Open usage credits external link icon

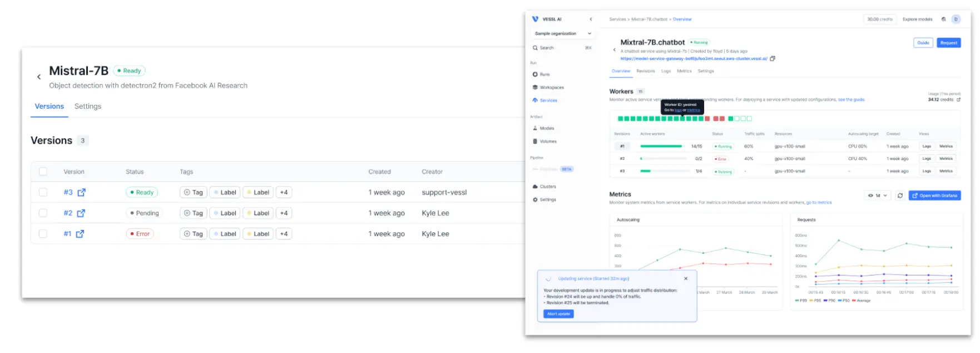pos(958,100)
